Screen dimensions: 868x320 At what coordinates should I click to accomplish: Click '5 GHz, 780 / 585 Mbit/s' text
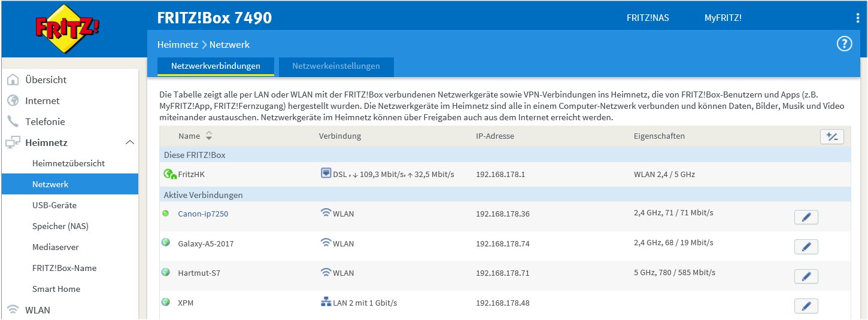(674, 272)
